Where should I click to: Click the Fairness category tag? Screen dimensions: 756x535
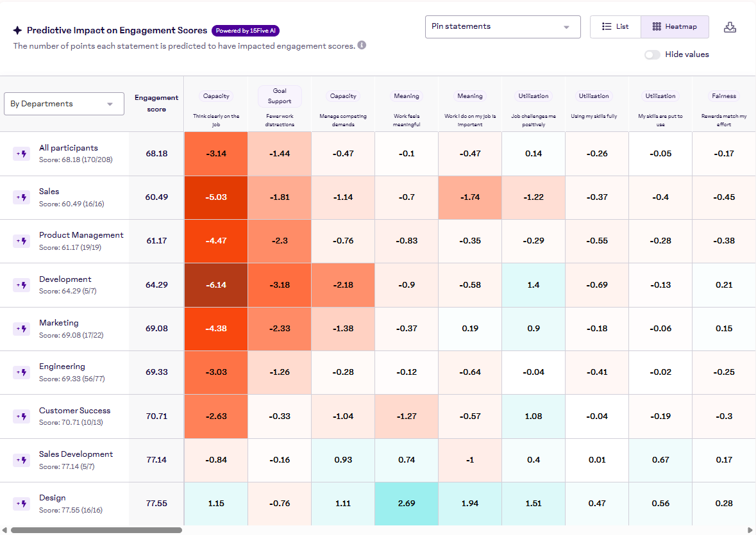724,96
